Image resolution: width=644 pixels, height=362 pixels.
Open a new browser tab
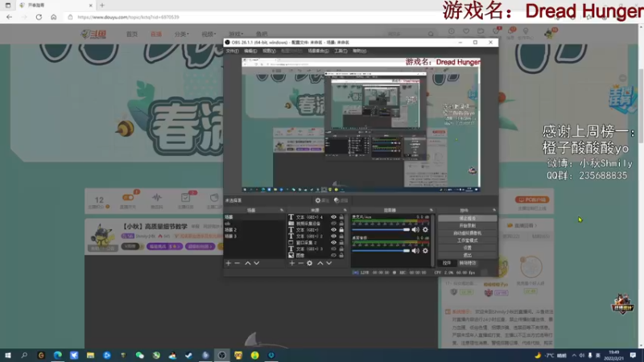tap(102, 6)
